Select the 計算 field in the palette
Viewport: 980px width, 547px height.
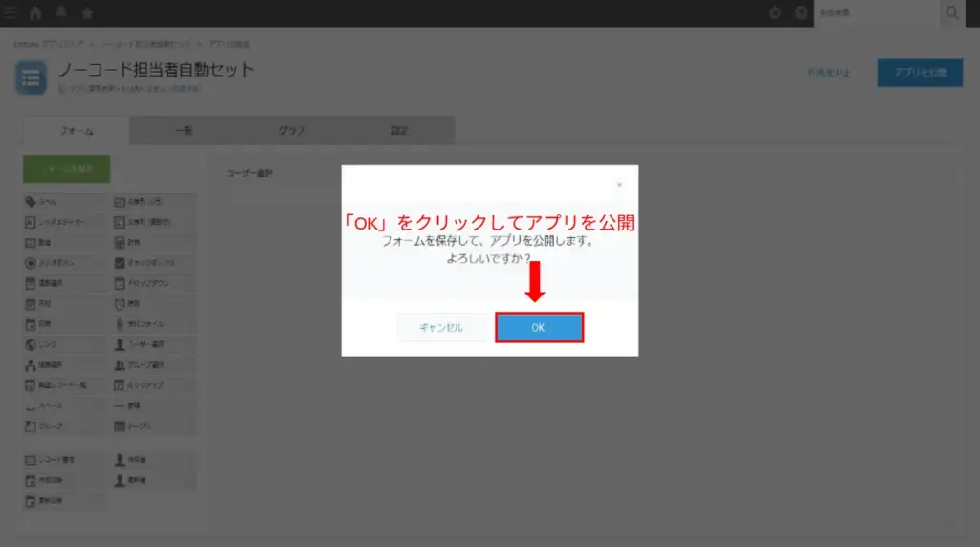click(154, 242)
